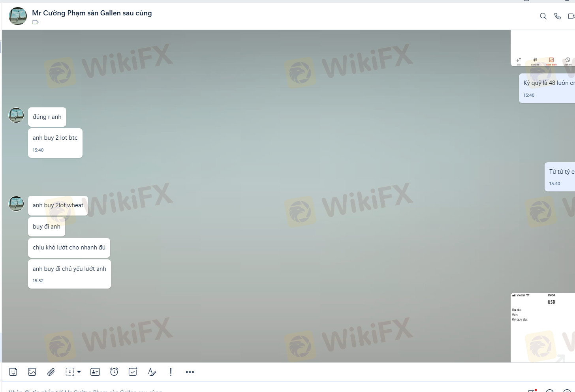Start a video call from the header

pyautogui.click(x=571, y=16)
